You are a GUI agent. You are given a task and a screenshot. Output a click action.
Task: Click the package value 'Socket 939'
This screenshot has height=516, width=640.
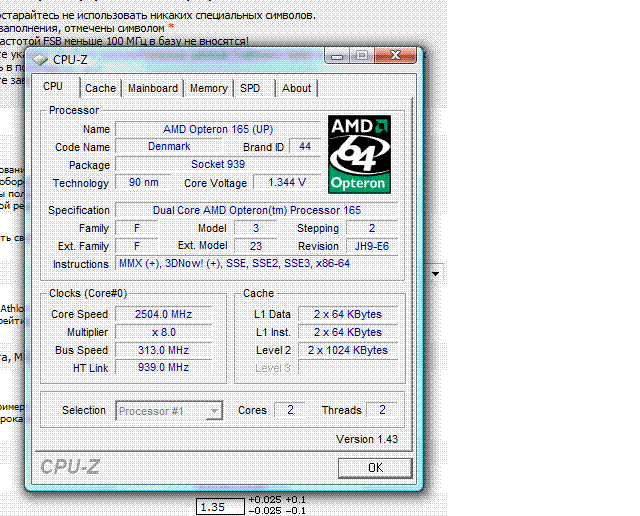[218, 165]
